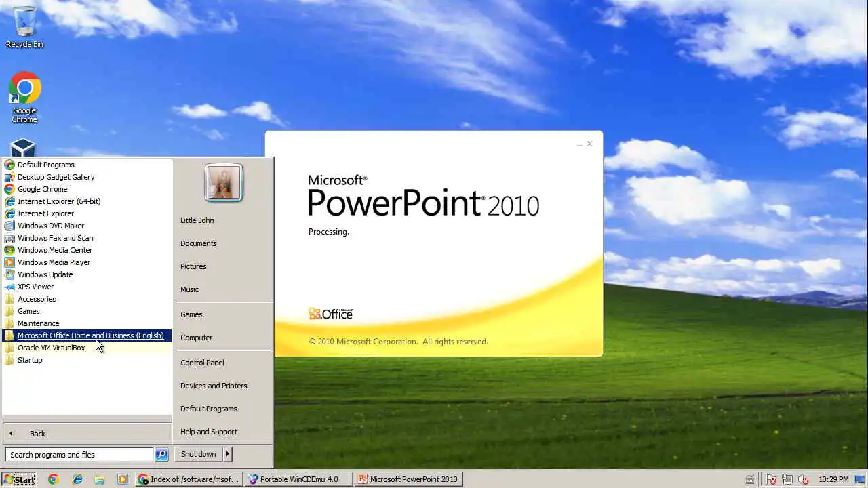The height and width of the screenshot is (488, 868).
Task: Click Back in the programs list
Action: point(87,434)
